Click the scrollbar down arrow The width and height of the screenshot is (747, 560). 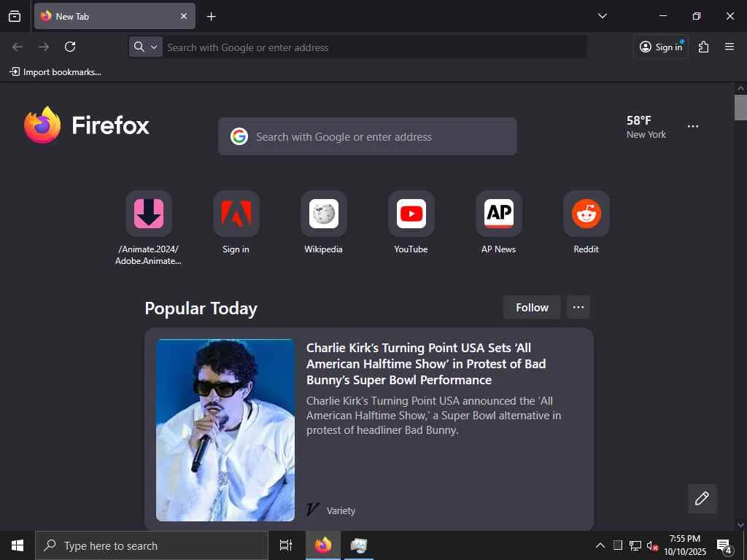point(740,525)
